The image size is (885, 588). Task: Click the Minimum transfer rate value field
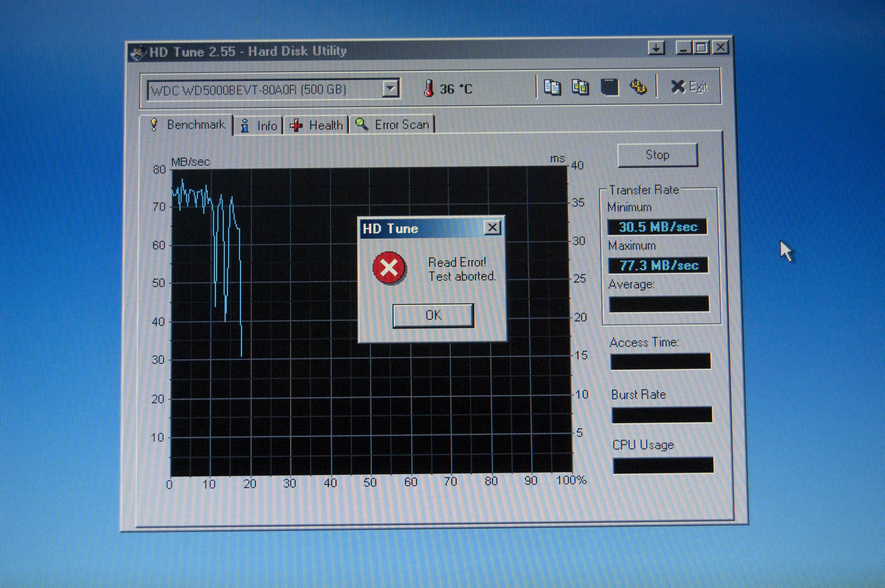tap(657, 227)
